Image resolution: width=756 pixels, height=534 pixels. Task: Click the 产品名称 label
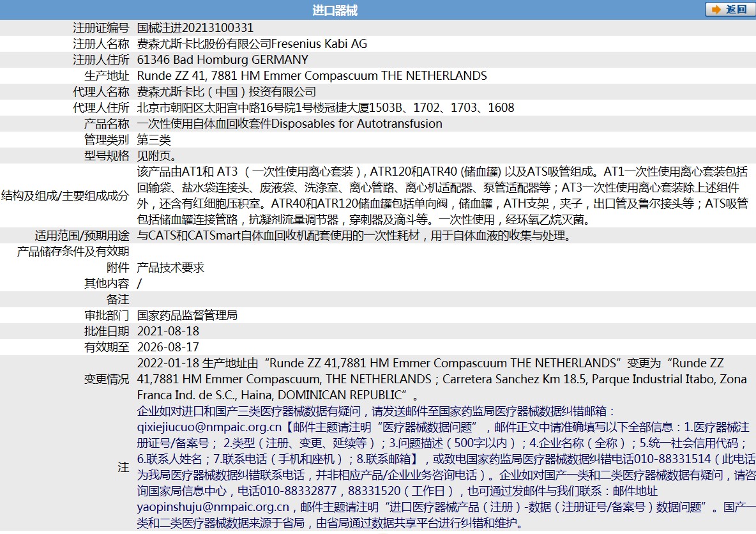(107, 123)
